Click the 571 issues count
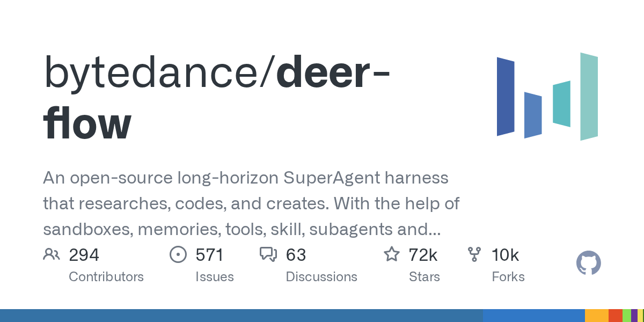 click(x=209, y=255)
